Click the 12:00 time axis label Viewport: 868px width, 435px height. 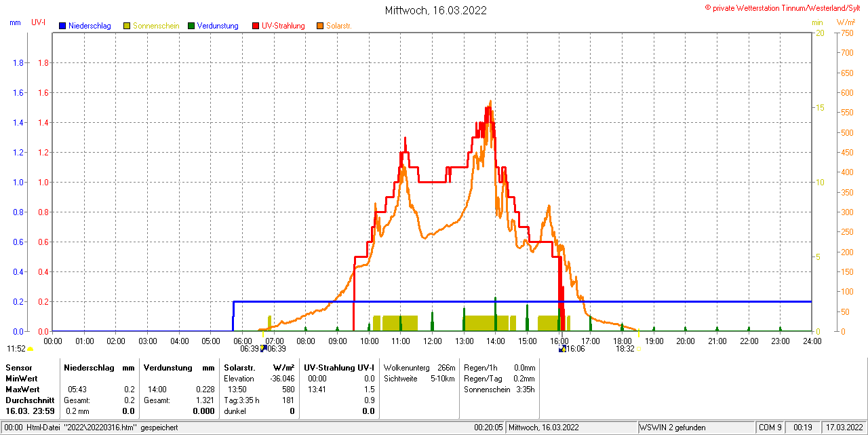[x=433, y=341]
